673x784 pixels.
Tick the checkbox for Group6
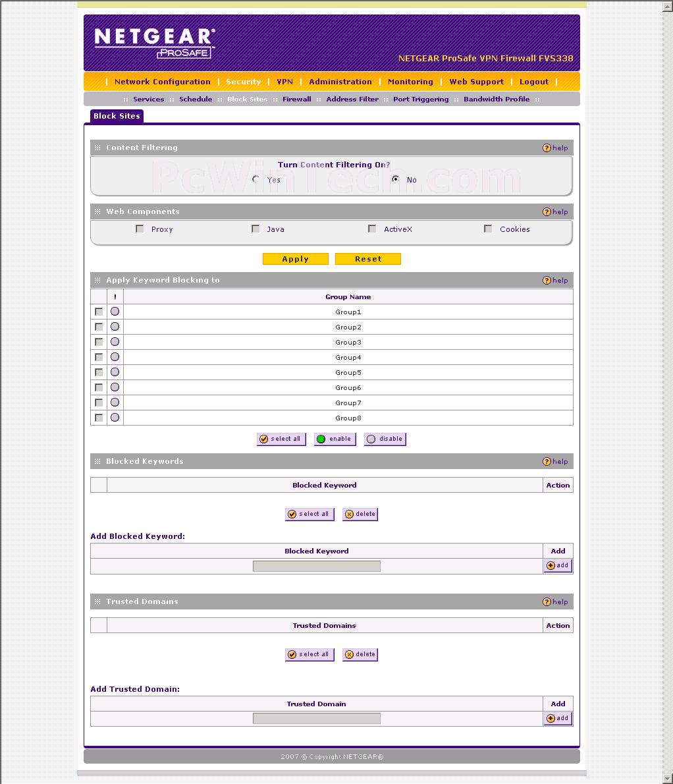(x=99, y=387)
